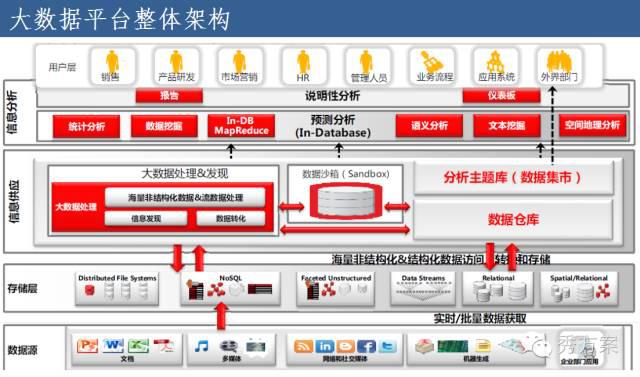Select the Spatial/Relational storage box
Viewport: 640px width, 377px height.
tap(579, 289)
